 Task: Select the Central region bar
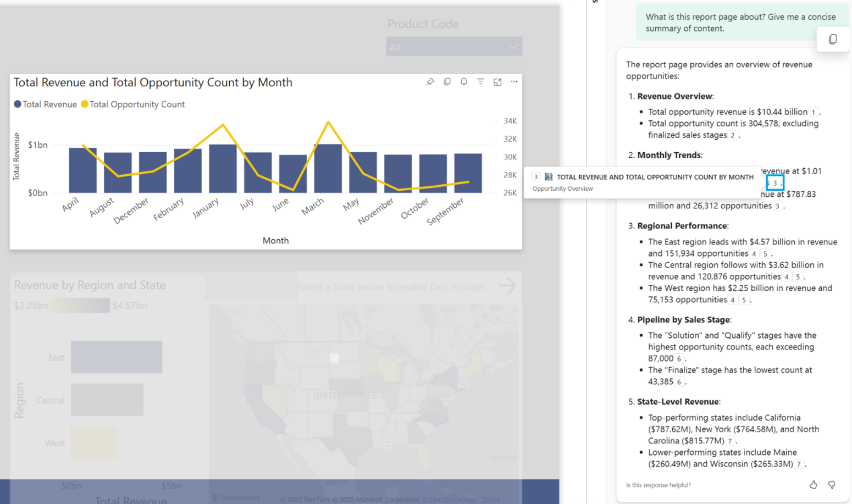point(107,400)
